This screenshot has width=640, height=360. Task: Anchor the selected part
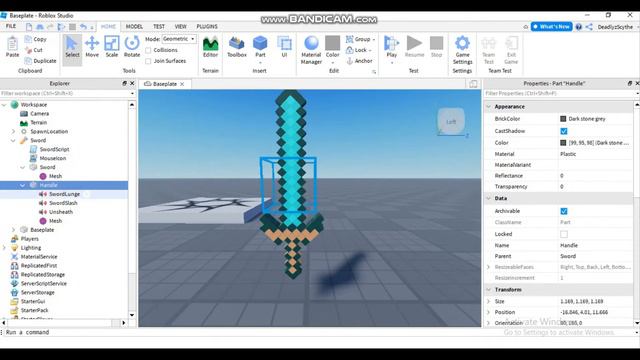point(359,61)
